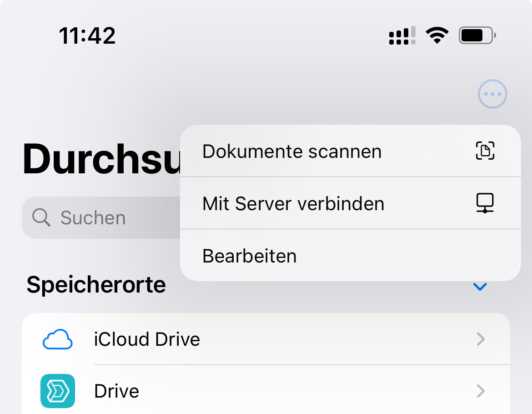
Task: Tap the Wi-Fi status icon
Action: click(x=437, y=35)
